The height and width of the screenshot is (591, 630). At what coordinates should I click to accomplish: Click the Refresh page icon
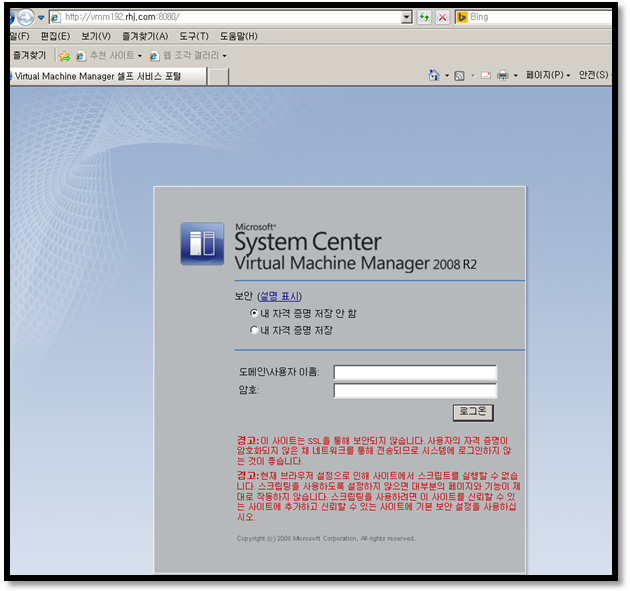click(x=424, y=17)
